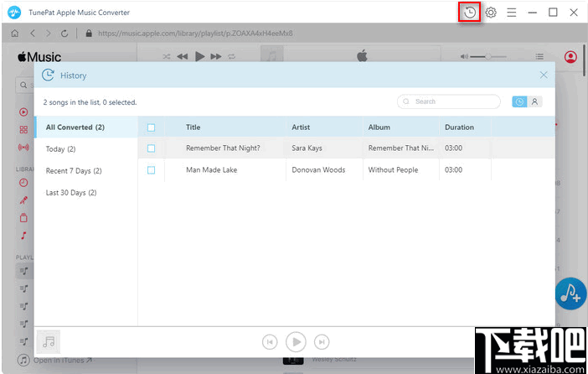Navigate forward in browser bar

[48, 34]
